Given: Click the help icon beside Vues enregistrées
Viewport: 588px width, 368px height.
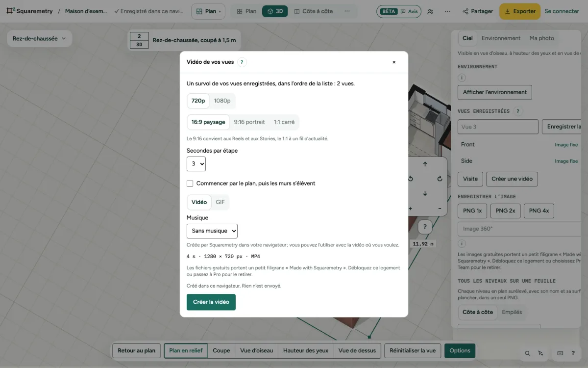Looking at the screenshot, I should [x=518, y=111].
